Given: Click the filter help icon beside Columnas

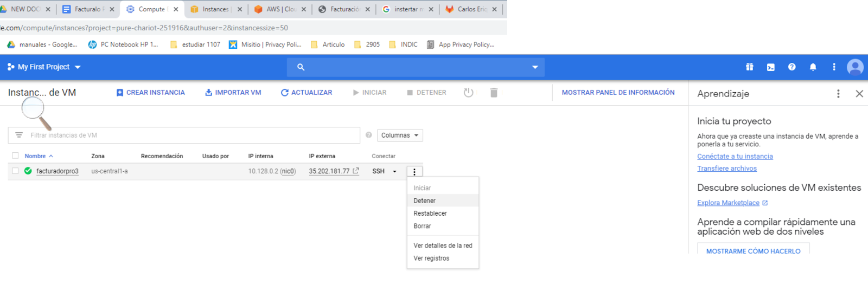Looking at the screenshot, I should point(368,135).
